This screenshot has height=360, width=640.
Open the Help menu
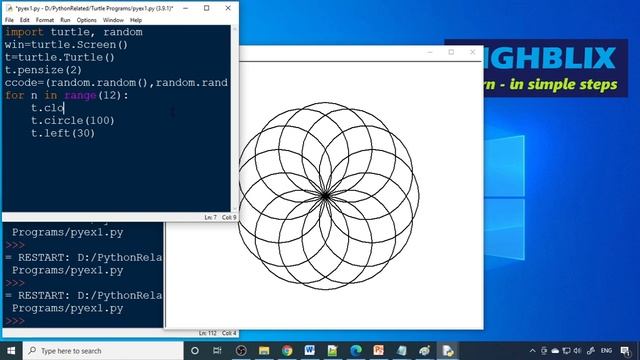point(136,20)
